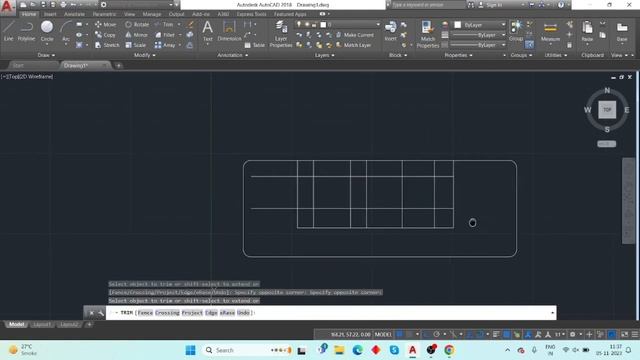Click Match Properties
This screenshot has height=360, width=640.
tap(427, 34)
